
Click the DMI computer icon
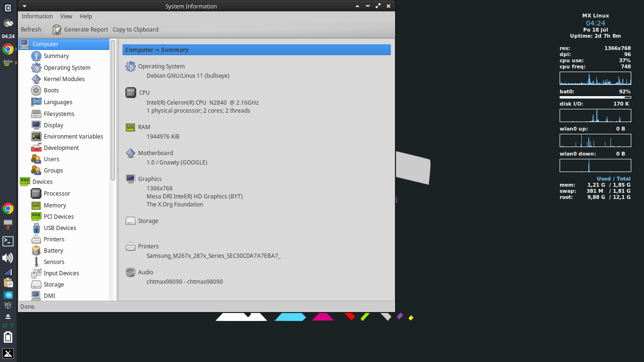[36, 296]
